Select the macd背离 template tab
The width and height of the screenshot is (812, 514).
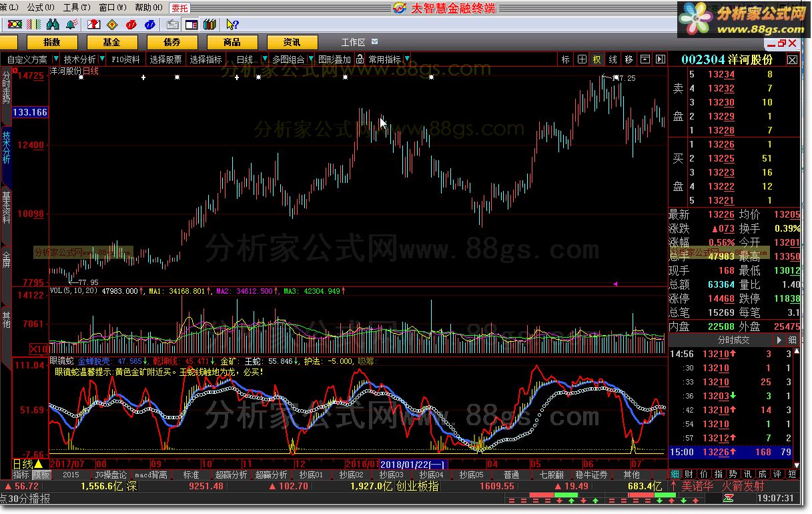(151, 475)
